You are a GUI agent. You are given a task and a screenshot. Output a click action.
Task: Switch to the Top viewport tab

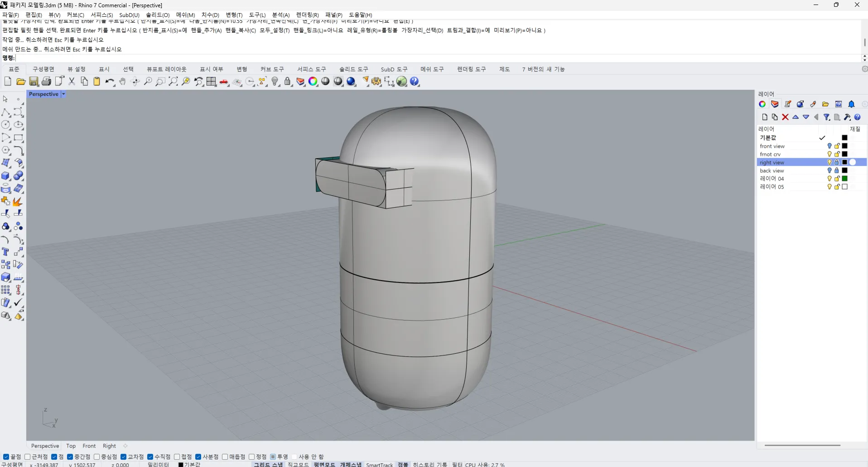pyautogui.click(x=71, y=446)
